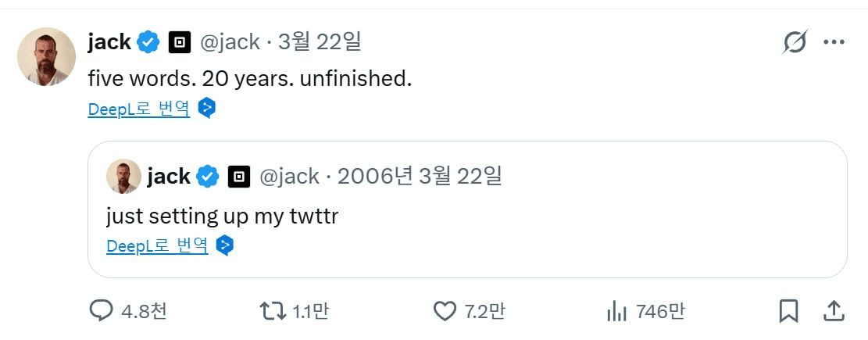Click DeepL logo icon under main tweet
Image resolution: width=868 pixels, height=340 pixels.
click(206, 109)
